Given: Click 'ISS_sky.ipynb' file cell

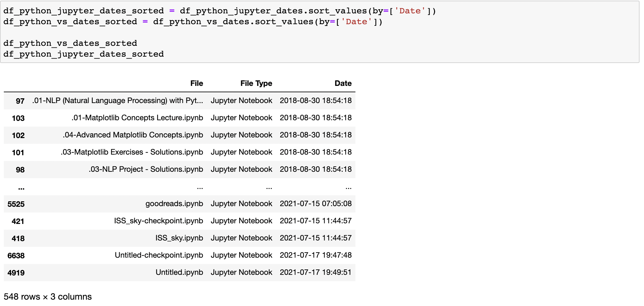Looking at the screenshot, I should [x=179, y=238].
